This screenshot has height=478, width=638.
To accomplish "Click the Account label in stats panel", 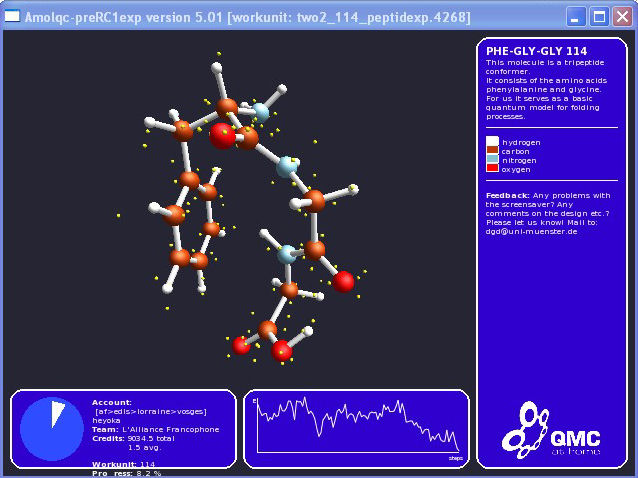I will pos(112,402).
